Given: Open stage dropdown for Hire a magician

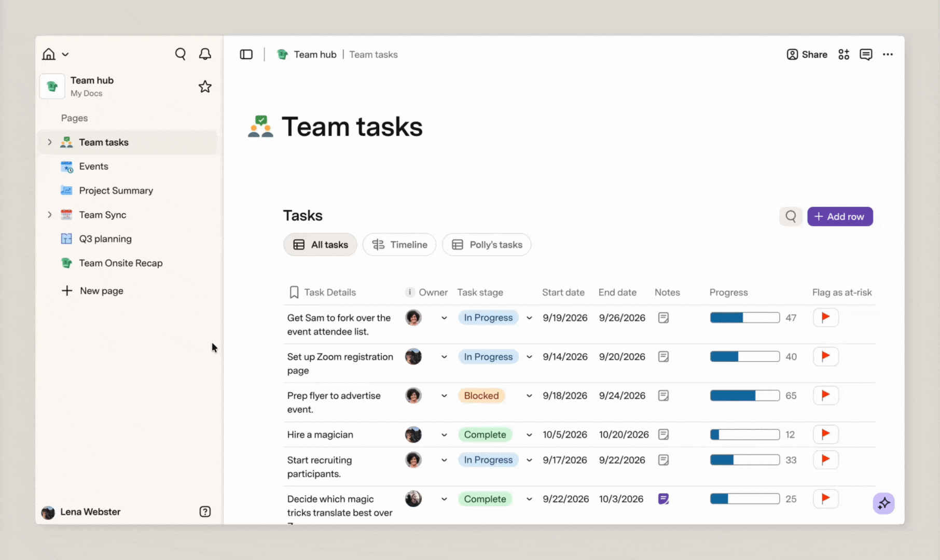Looking at the screenshot, I should (529, 435).
